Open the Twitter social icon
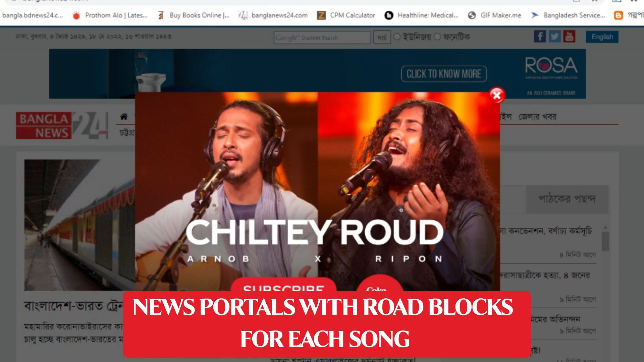Viewport: 644px width, 362px height. pyautogui.click(x=554, y=37)
